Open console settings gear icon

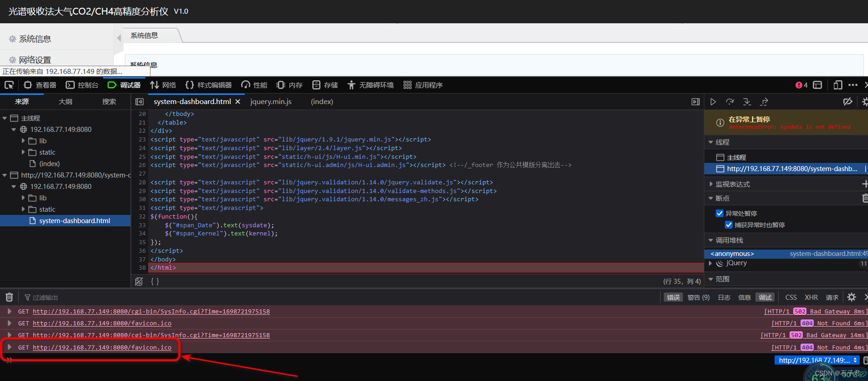(852, 297)
